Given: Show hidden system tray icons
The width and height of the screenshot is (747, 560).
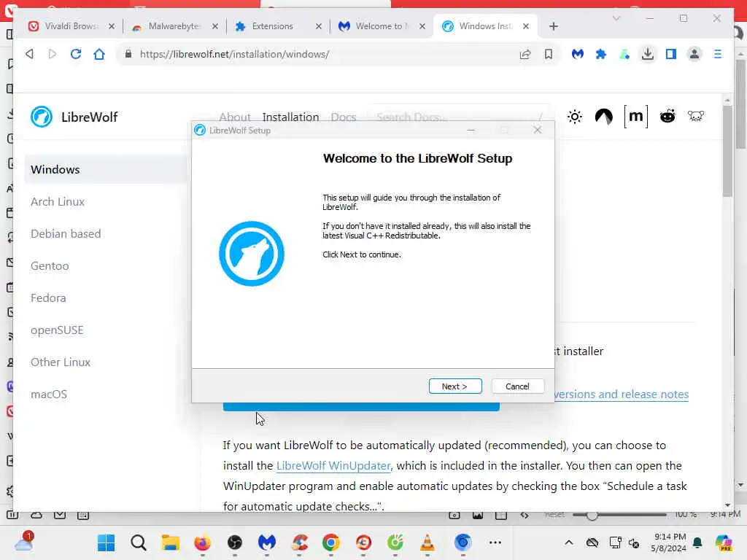Looking at the screenshot, I should (x=569, y=542).
